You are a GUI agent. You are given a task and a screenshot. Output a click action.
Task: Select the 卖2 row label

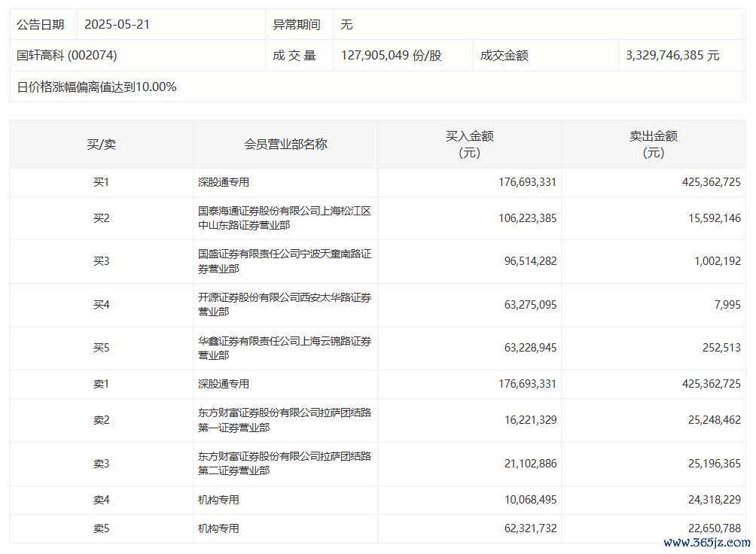pos(101,420)
